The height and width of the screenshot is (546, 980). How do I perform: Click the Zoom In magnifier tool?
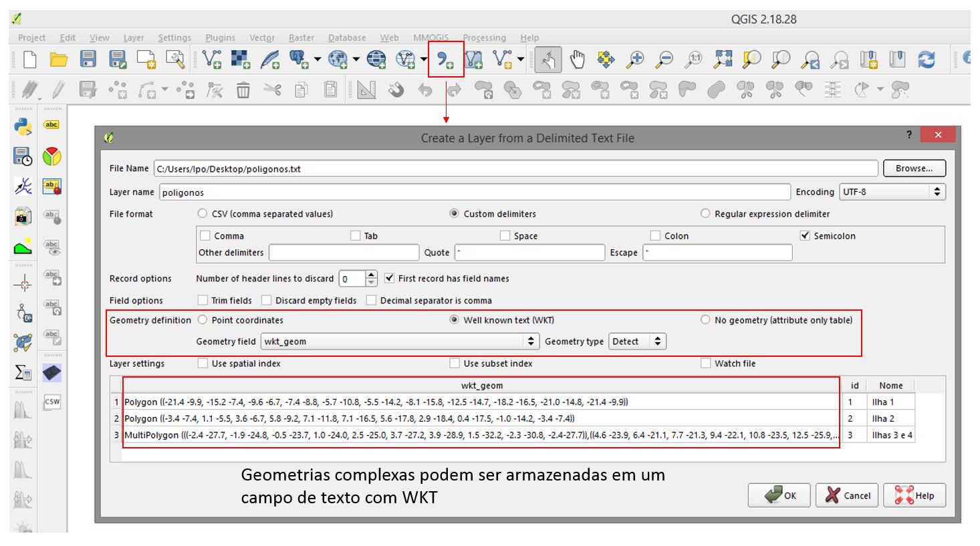pos(634,59)
